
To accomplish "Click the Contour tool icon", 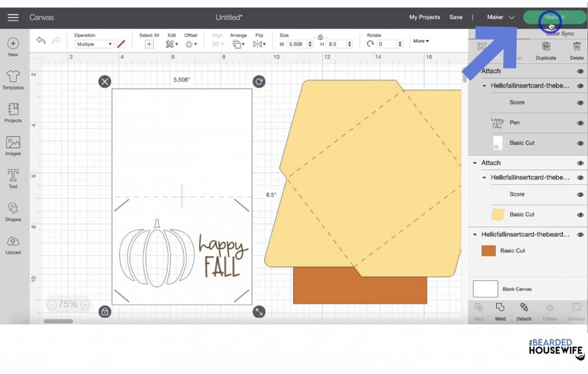I will click(x=576, y=310).
